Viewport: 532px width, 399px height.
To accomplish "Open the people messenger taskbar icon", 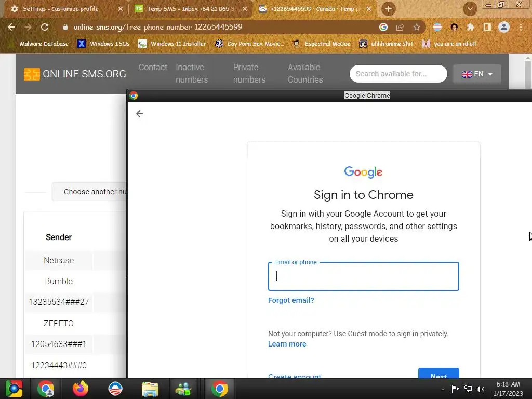I will 183,389.
